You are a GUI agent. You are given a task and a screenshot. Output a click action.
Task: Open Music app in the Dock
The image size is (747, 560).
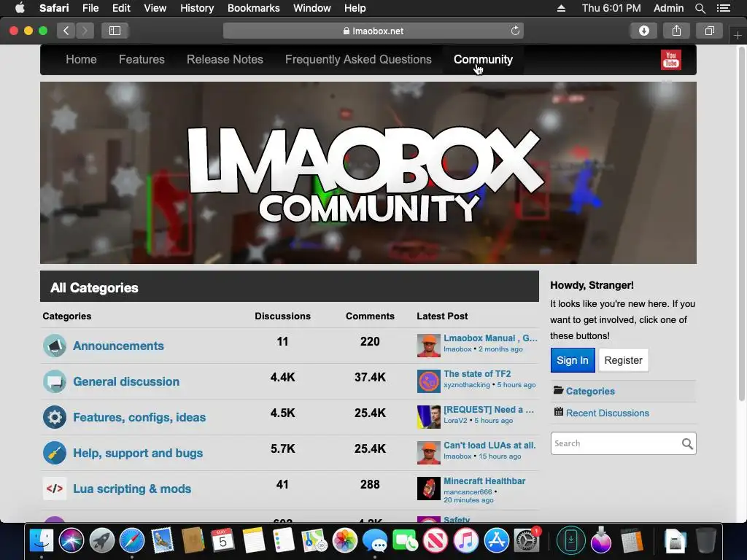[x=466, y=540]
